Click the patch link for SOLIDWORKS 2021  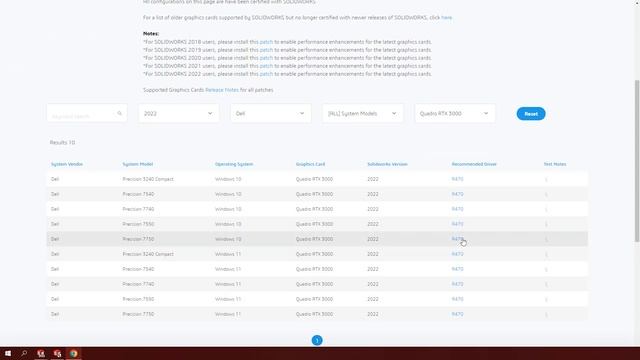tap(266, 66)
